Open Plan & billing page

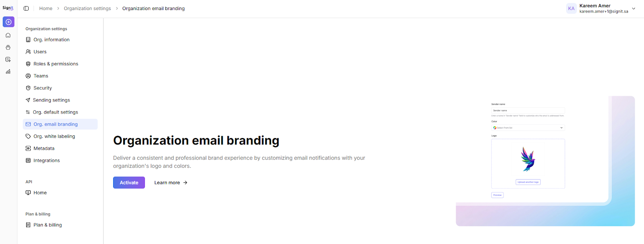pos(47,225)
